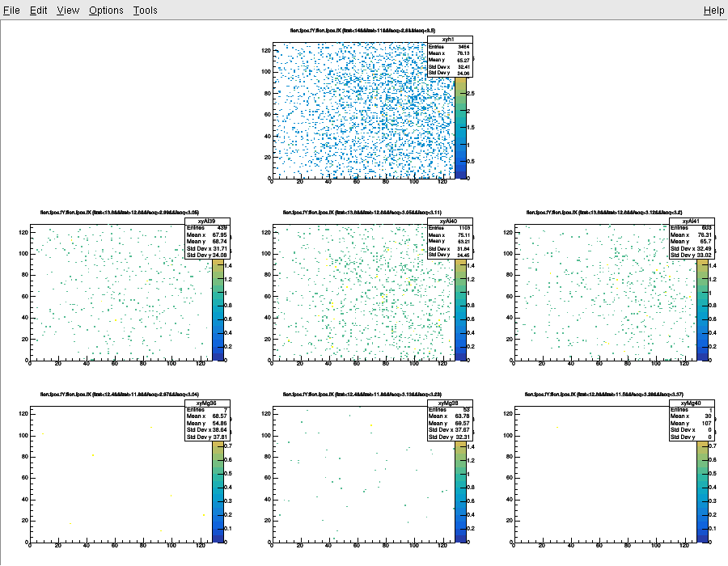Open the Edit menu
This screenshot has height=566, width=728.
[x=39, y=11]
